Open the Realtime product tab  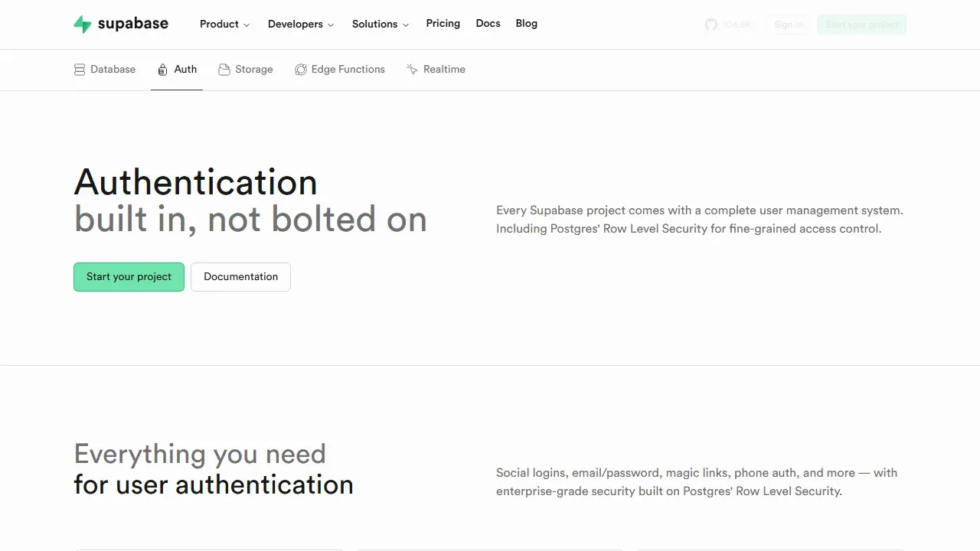tap(436, 70)
